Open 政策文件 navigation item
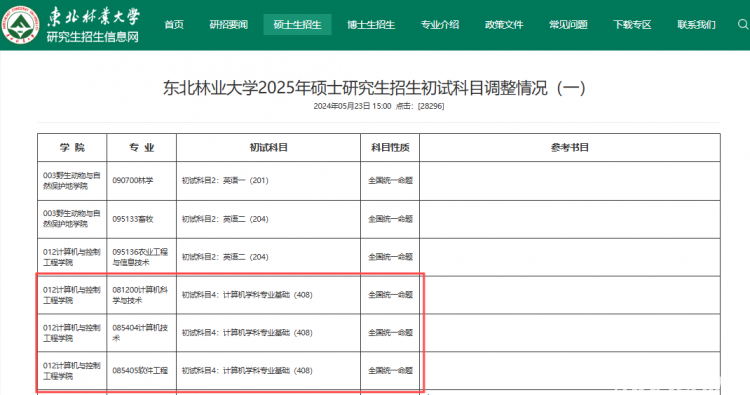Screen dimensions: 750x395 coord(504,25)
